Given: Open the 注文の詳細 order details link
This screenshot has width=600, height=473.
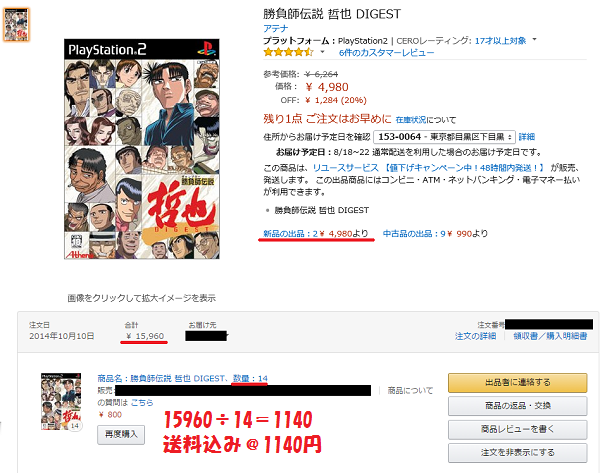Looking at the screenshot, I should 476,336.
